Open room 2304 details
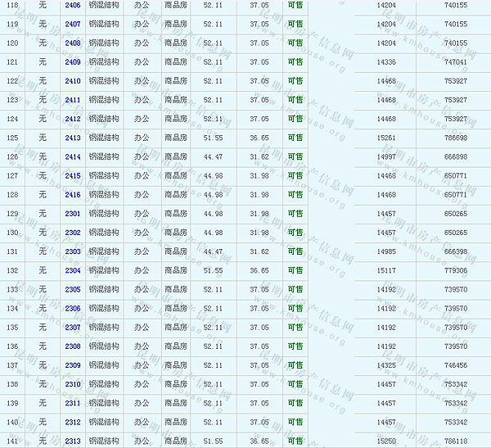The height and width of the screenshot is (448, 491). click(73, 270)
